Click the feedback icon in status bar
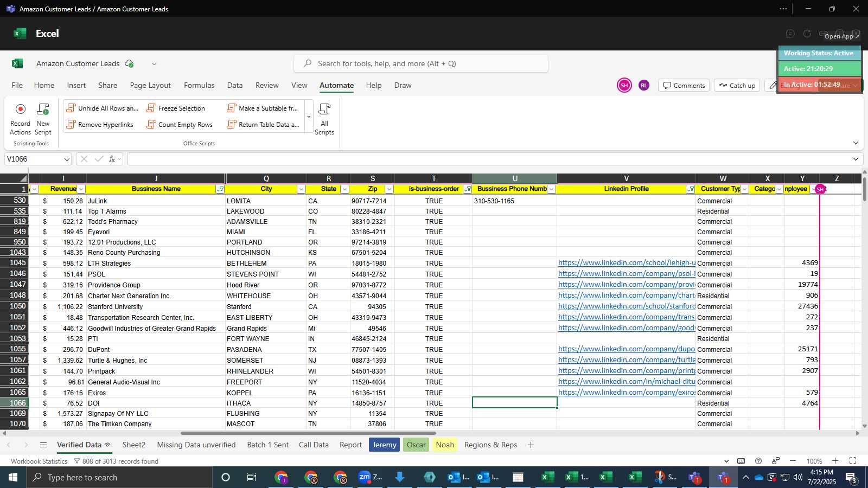This screenshot has height=488, width=868. click(x=776, y=461)
